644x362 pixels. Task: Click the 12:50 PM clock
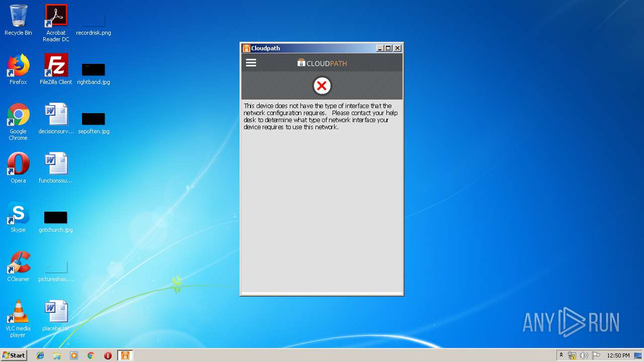tap(618, 355)
